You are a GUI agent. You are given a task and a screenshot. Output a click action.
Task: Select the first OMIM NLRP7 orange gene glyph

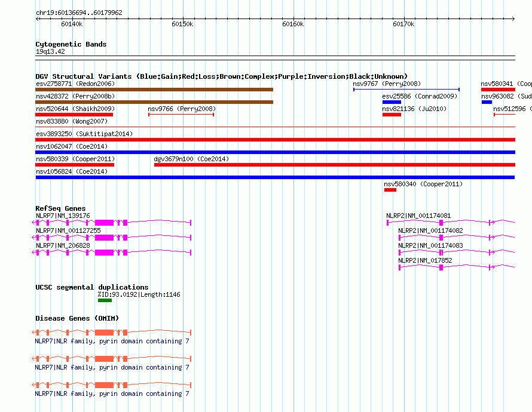[112, 333]
